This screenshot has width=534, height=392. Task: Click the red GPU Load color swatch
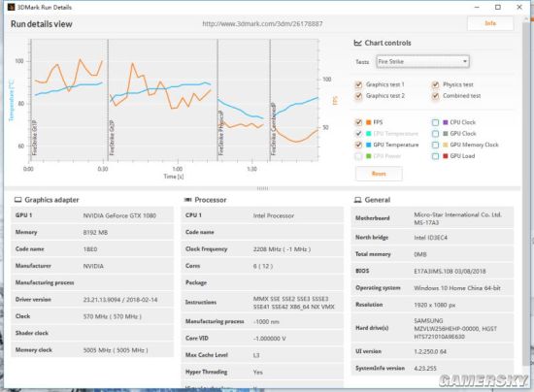446,156
